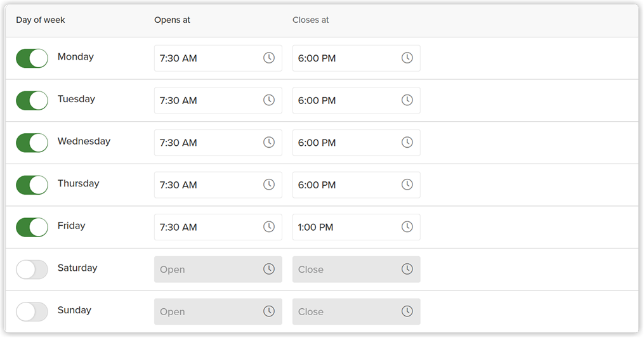Edit Monday 6:00 PM closing time field
The height and width of the screenshot is (338, 644).
point(357,58)
